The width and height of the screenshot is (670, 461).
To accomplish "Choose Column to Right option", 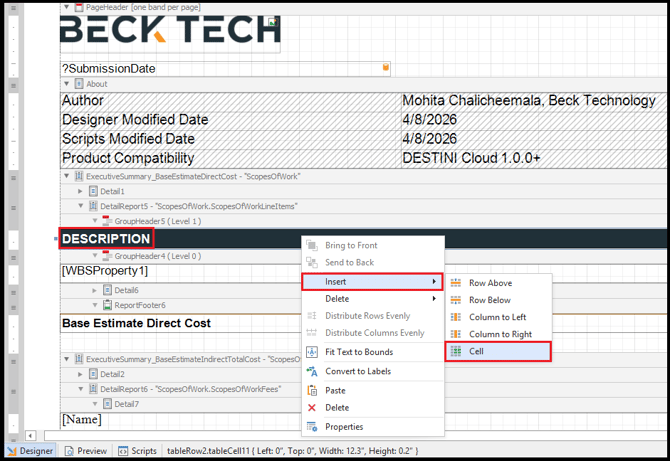I will [x=498, y=334].
